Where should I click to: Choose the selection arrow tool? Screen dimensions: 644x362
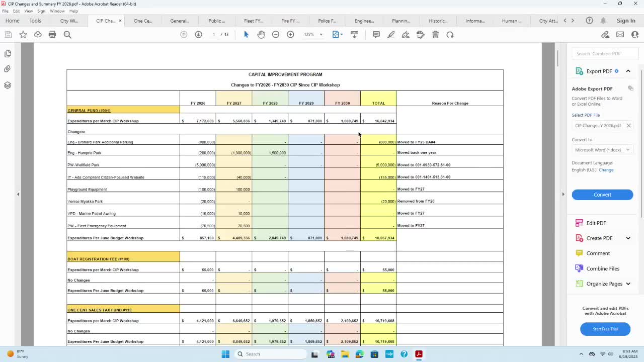(x=246, y=35)
